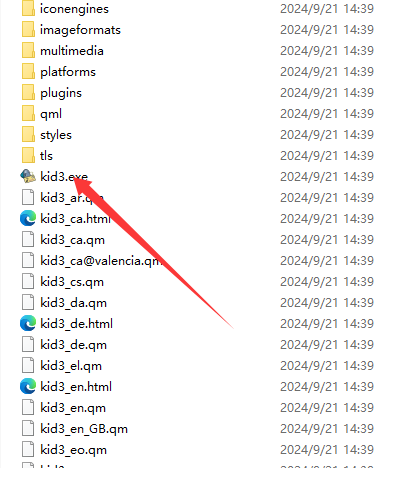Image resolution: width=406 pixels, height=483 pixels.
Task: Select the platforms folder name
Action: [x=68, y=72]
